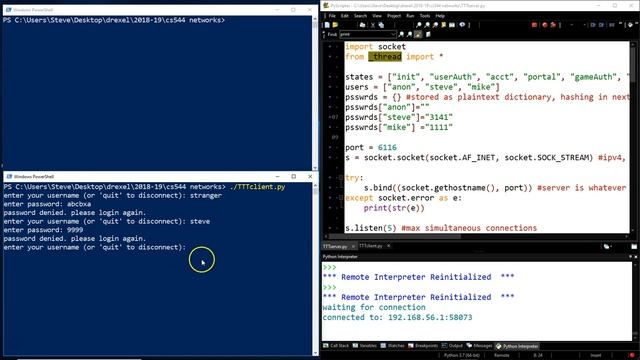The image size is (640, 360).
Task: Open the Messages panel tab
Action: (479, 346)
